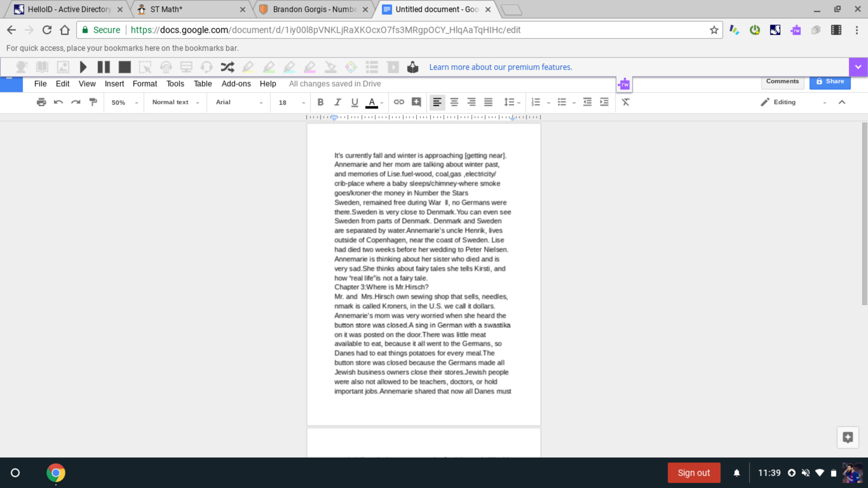Toggle italic formatting
This screenshot has height=488, width=868.
click(x=337, y=102)
